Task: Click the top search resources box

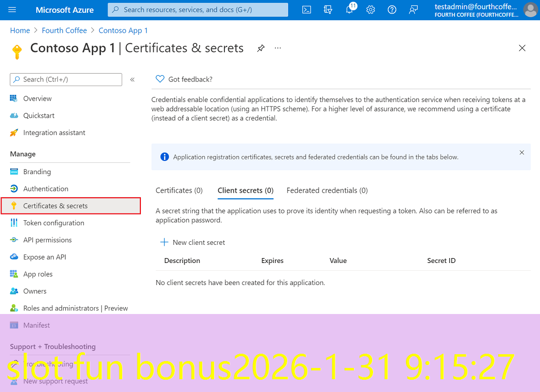Action: coord(198,10)
